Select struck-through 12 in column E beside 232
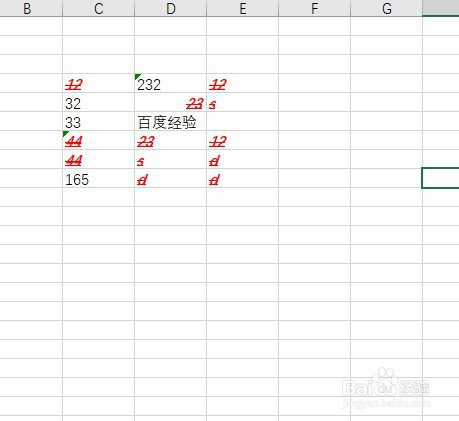The width and height of the screenshot is (459, 421). click(x=242, y=83)
